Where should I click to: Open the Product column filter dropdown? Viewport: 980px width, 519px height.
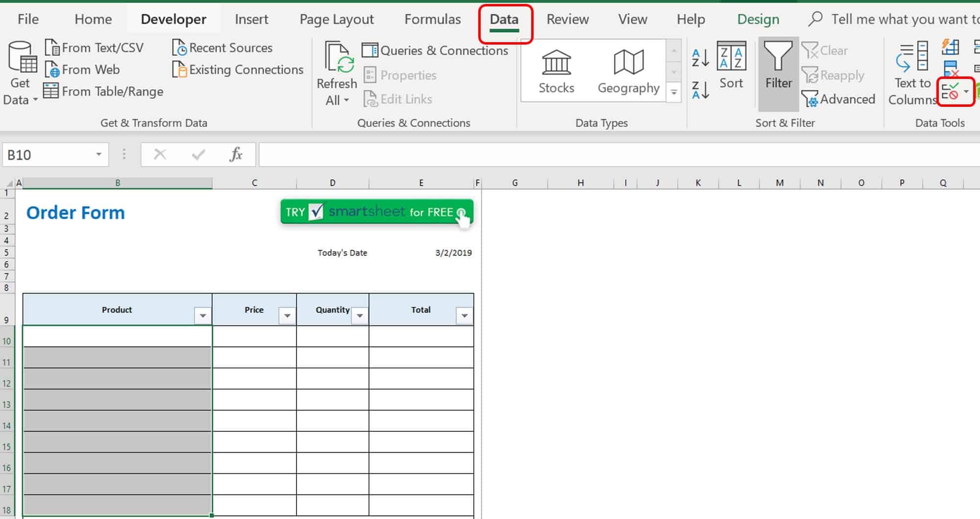pyautogui.click(x=203, y=315)
